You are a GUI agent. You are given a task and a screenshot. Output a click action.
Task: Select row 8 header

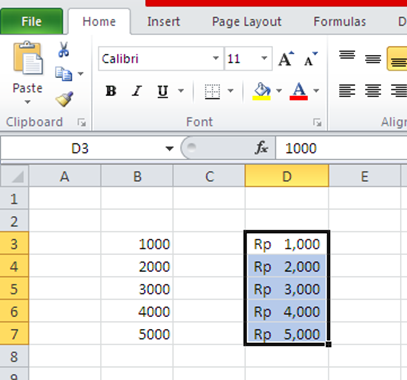(14, 356)
